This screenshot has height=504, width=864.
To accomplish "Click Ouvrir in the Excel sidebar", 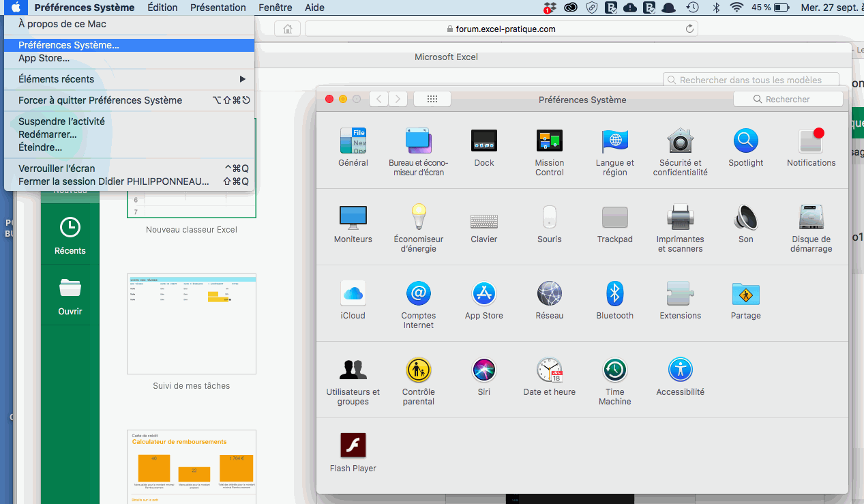I will [70, 297].
